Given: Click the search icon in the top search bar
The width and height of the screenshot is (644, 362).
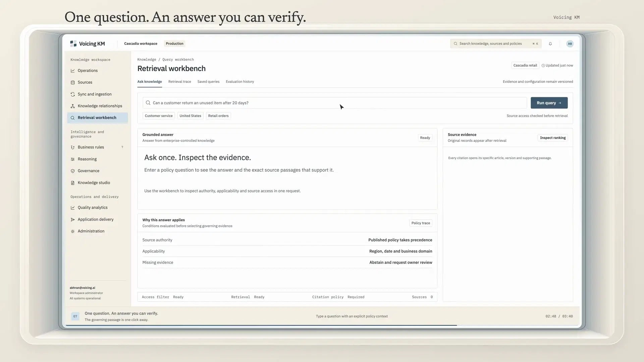Looking at the screenshot, I should (455, 44).
